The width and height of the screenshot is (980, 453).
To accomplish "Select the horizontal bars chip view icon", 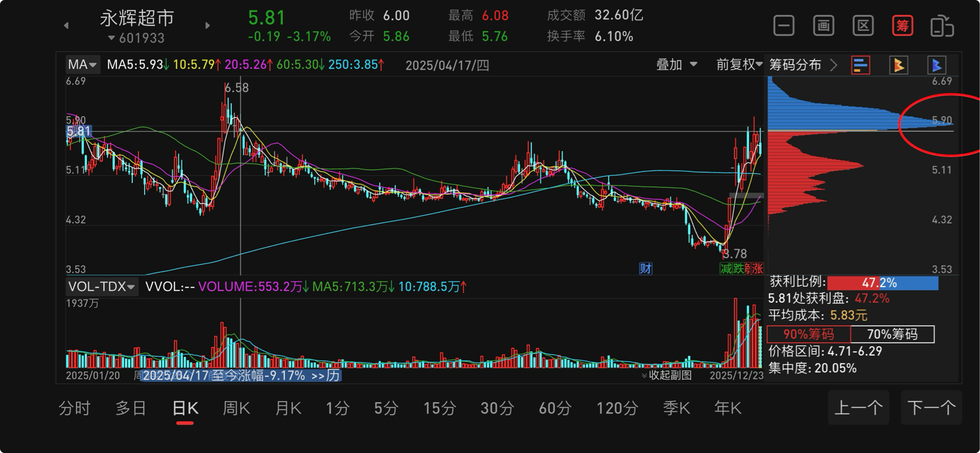I will [861, 65].
